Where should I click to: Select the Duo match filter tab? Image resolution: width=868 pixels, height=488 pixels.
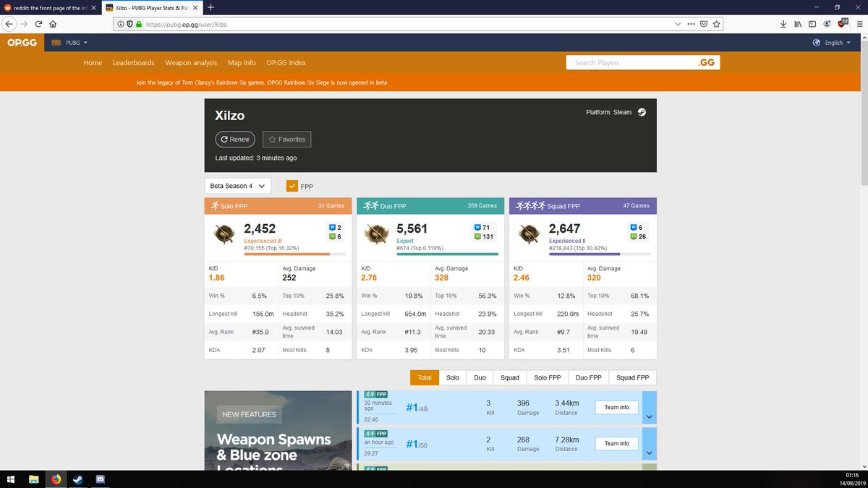pyautogui.click(x=480, y=377)
